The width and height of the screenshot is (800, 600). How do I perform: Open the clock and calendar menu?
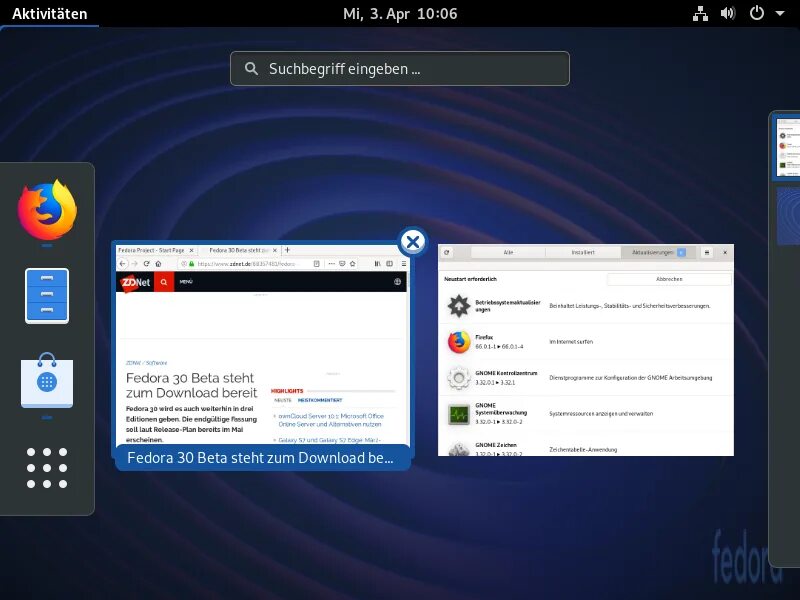coord(400,13)
